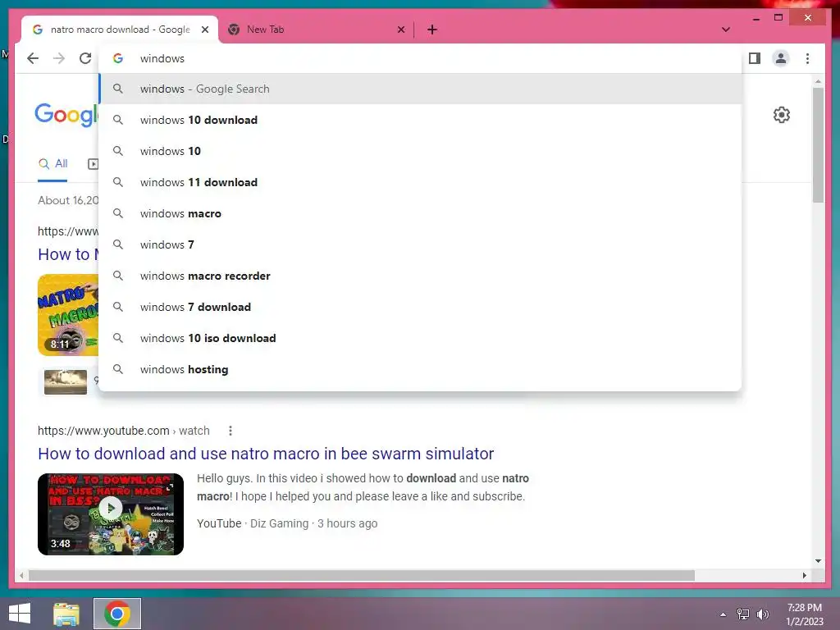Viewport: 840px width, 630px height.
Task: Open How to download and use natro macro link
Action: pyautogui.click(x=266, y=454)
